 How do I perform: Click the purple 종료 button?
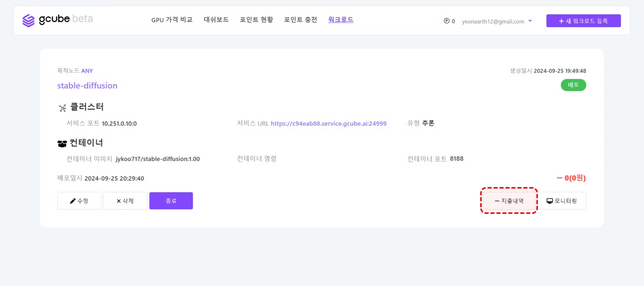[171, 201]
